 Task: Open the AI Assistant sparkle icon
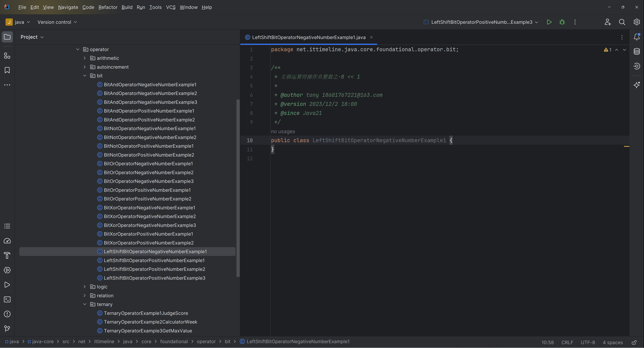point(637,85)
